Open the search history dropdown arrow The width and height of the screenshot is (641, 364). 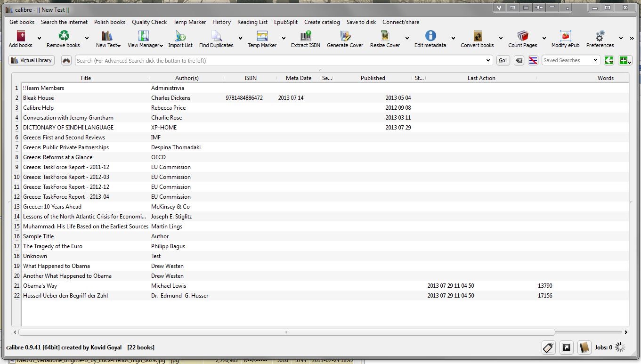[488, 60]
